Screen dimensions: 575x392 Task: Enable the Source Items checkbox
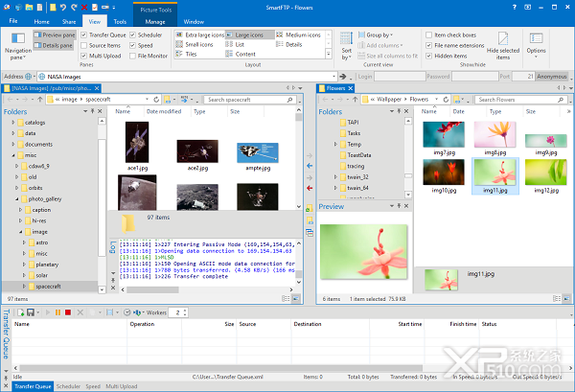[x=83, y=45]
